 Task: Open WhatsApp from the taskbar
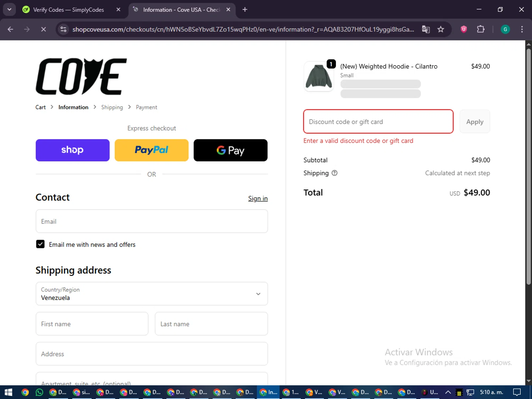[39, 392]
